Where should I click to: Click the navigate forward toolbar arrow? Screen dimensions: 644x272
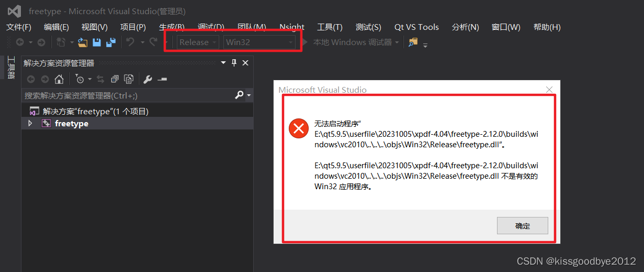pyautogui.click(x=41, y=42)
